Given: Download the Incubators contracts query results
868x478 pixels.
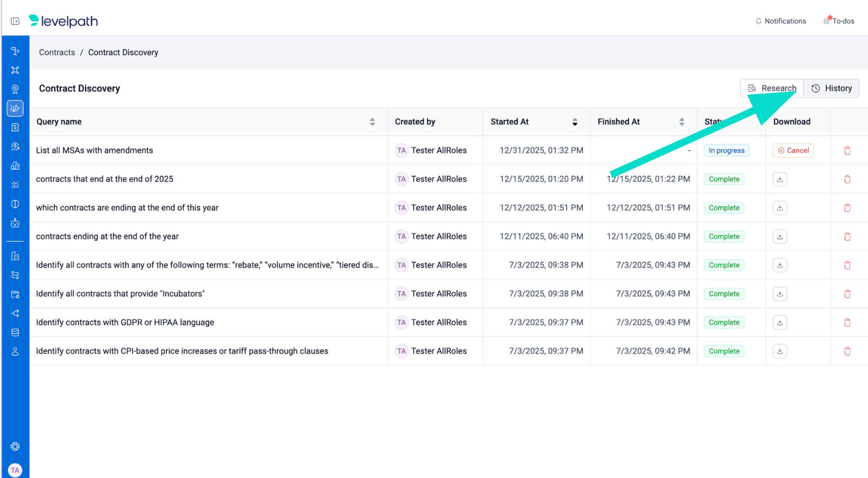Looking at the screenshot, I should click(x=780, y=294).
